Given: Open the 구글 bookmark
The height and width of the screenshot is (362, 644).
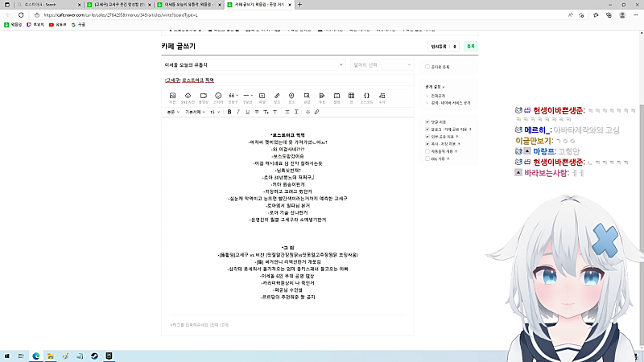Looking at the screenshot, I should [x=78, y=25].
